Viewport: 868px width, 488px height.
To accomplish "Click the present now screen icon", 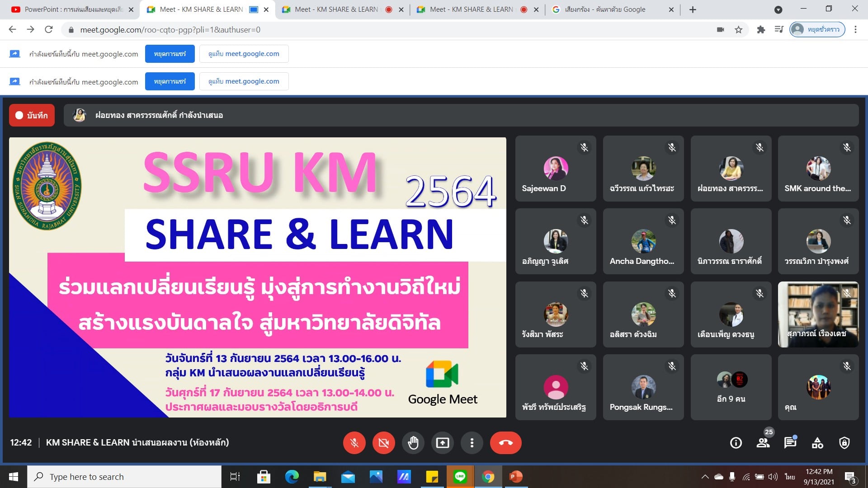I will 442,443.
